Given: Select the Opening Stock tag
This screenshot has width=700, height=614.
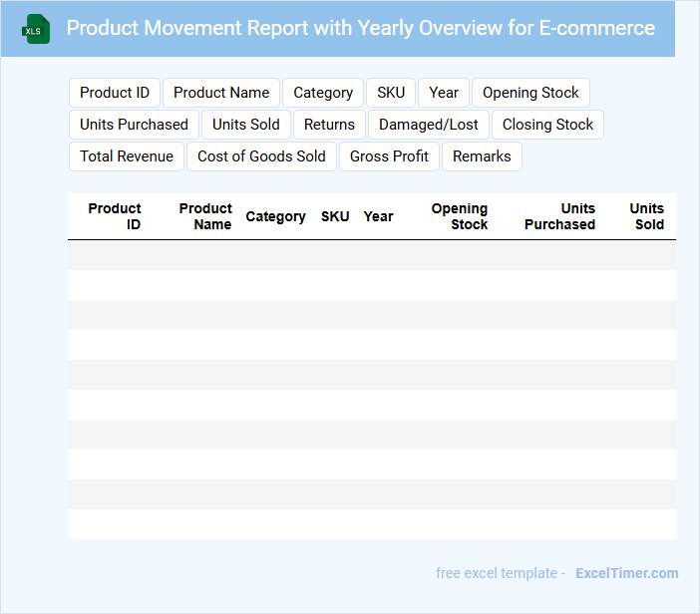Looking at the screenshot, I should point(530,93).
